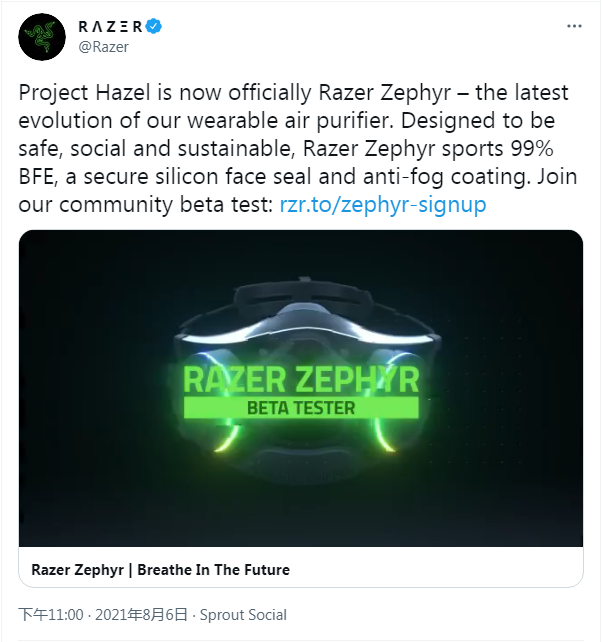Open the rzr.to/zephyr-signup link
The width and height of the screenshot is (602, 642).
coord(383,204)
